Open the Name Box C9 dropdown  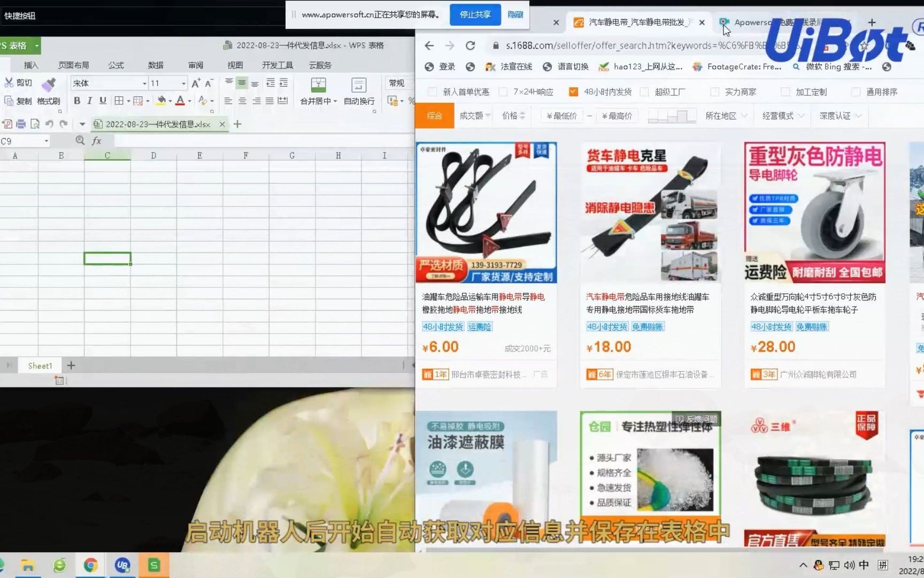pyautogui.click(x=47, y=141)
